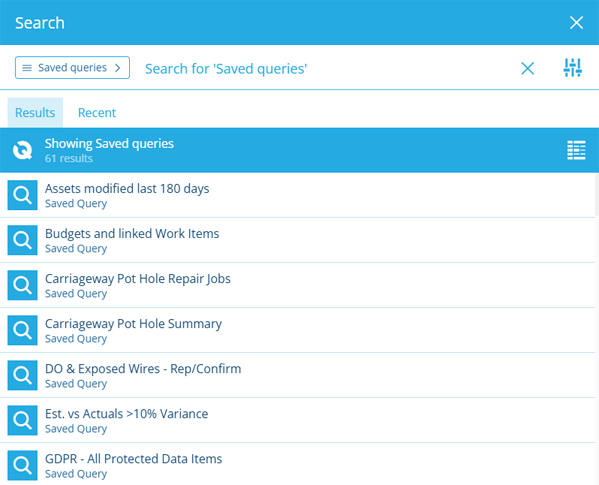Click magnifier icon beside Budgets and linked Work Items
Screen dimensions: 599x485
tap(23, 240)
